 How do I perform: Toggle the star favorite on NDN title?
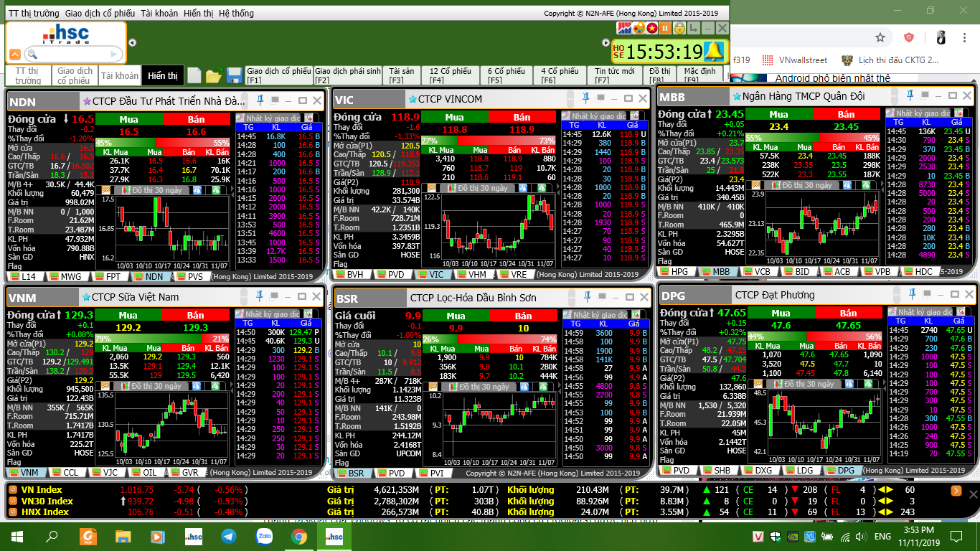(x=87, y=101)
